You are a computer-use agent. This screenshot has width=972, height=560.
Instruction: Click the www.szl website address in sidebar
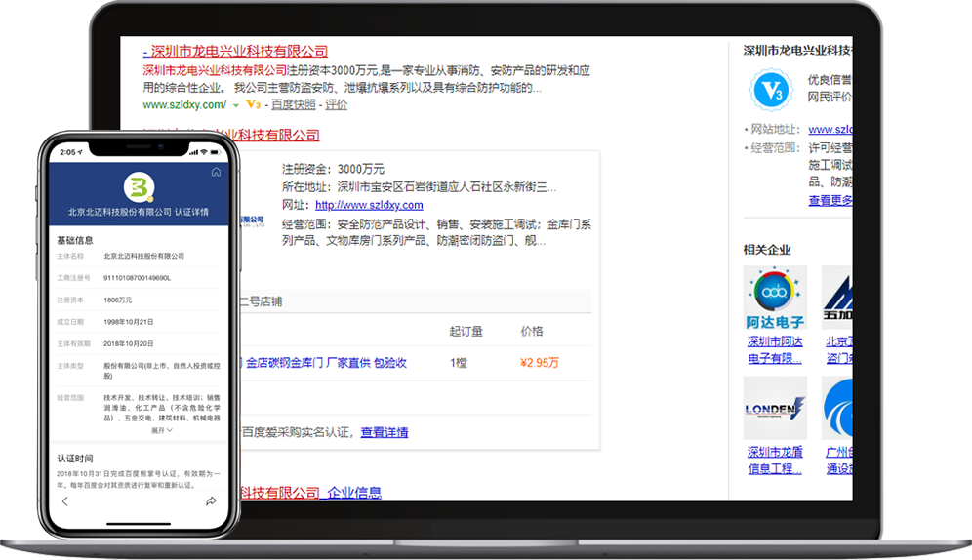click(830, 129)
